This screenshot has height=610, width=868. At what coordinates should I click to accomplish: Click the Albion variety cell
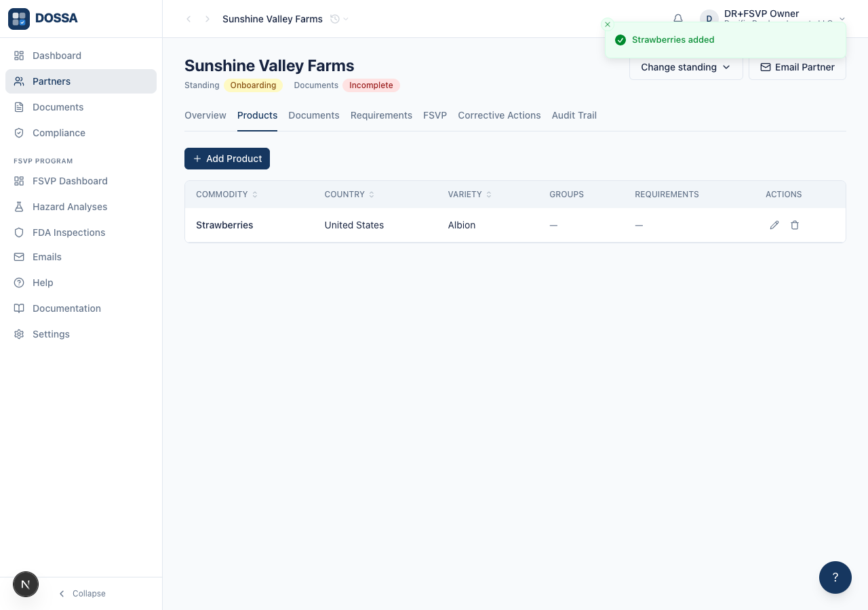pyautogui.click(x=462, y=225)
